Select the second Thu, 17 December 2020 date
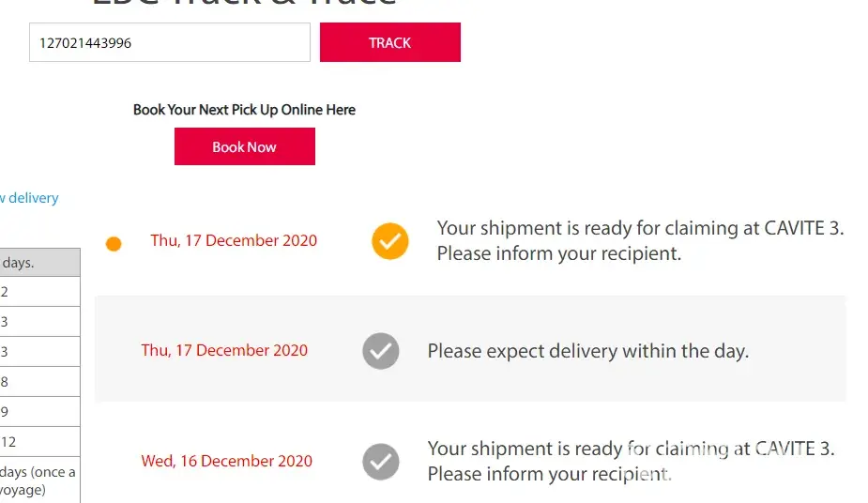868x503 pixels. coord(224,351)
